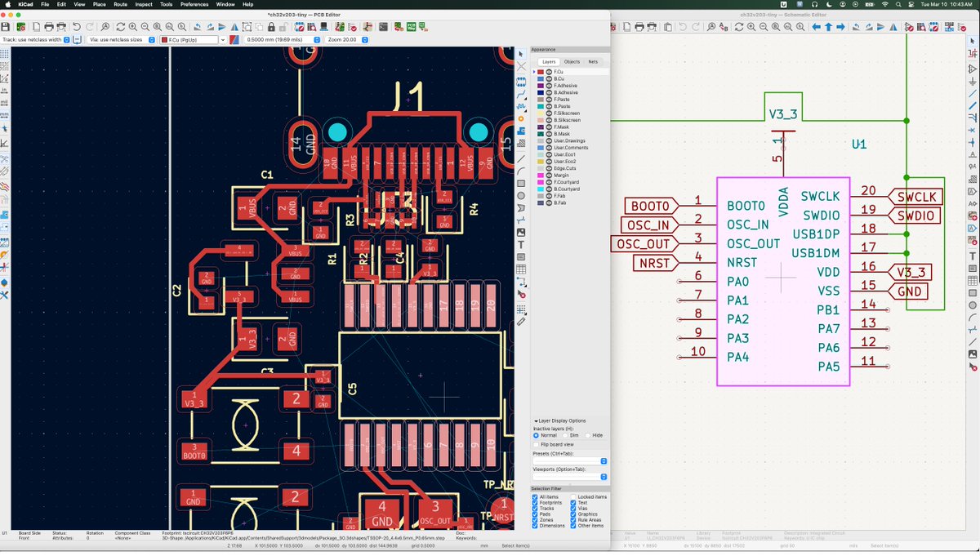Switch to the Nets tab
The width and height of the screenshot is (980, 556).
pos(593,62)
